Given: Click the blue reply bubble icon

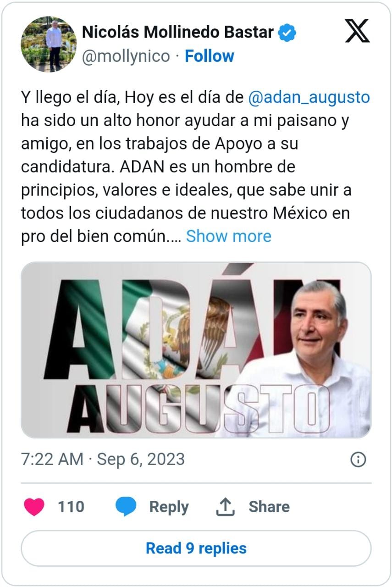Looking at the screenshot, I should 126,507.
